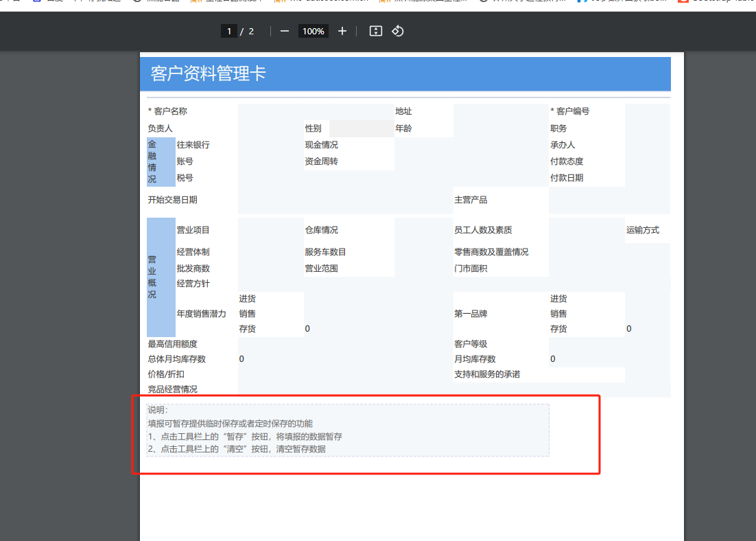The height and width of the screenshot is (541, 756).
Task: Click the fit to page icon
Action: pyautogui.click(x=375, y=32)
